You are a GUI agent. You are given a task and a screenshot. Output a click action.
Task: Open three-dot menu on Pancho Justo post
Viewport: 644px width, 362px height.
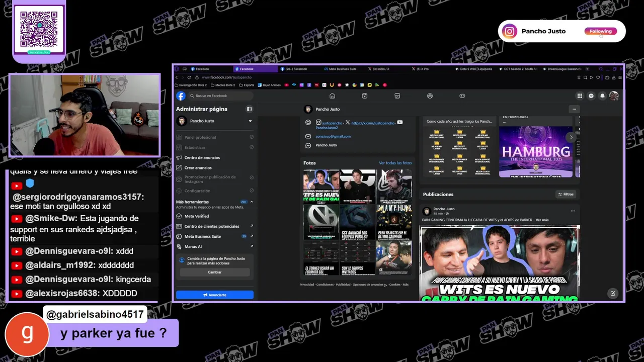573,211
